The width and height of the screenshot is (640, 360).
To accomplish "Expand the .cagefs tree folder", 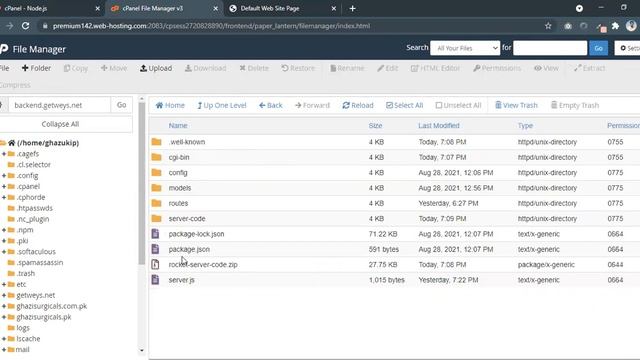I will coord(4,154).
